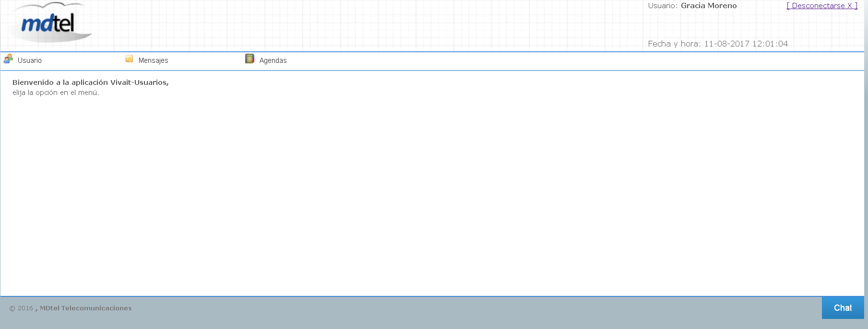Click the MDtel Telecomunicaciones footer text
868x329 pixels.
tap(85, 308)
